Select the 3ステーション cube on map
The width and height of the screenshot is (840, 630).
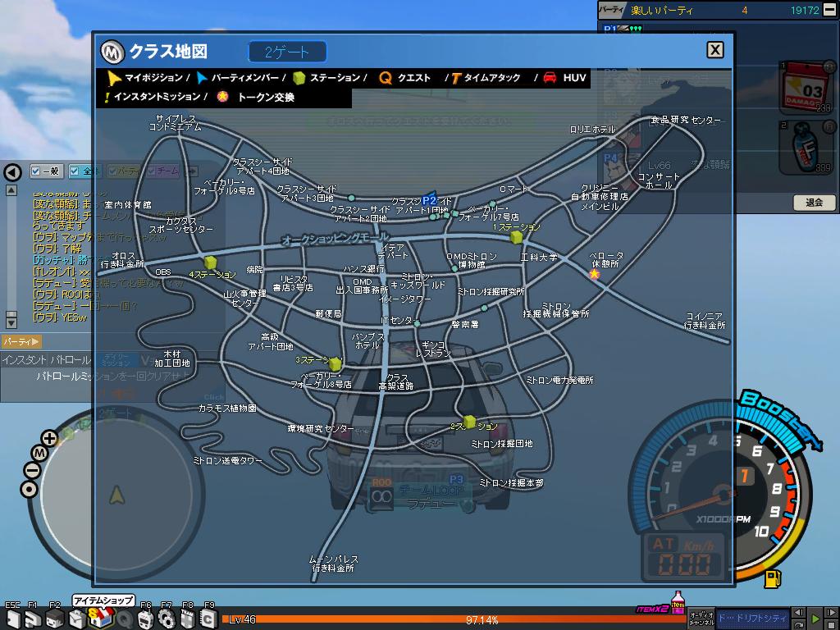click(336, 363)
